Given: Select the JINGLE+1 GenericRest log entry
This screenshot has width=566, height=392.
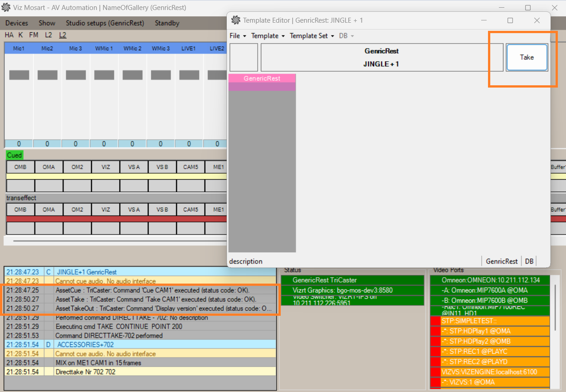Looking at the screenshot, I should pos(87,272).
